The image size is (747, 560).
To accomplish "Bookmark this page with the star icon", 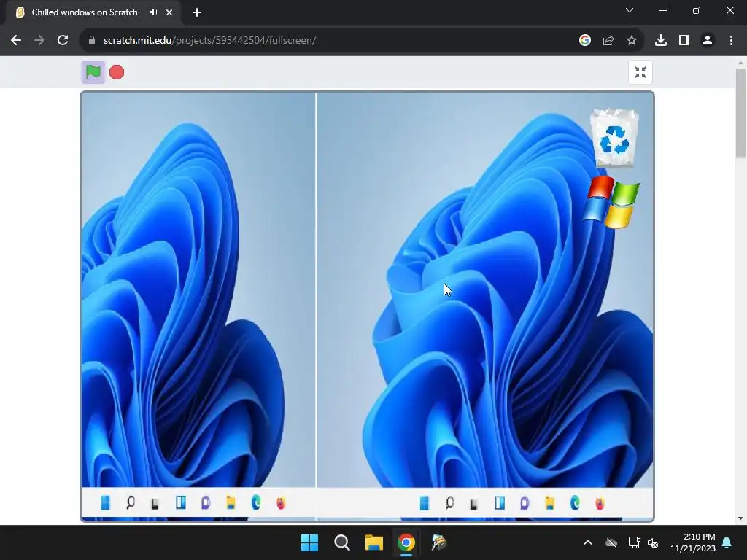I will pyautogui.click(x=632, y=41).
